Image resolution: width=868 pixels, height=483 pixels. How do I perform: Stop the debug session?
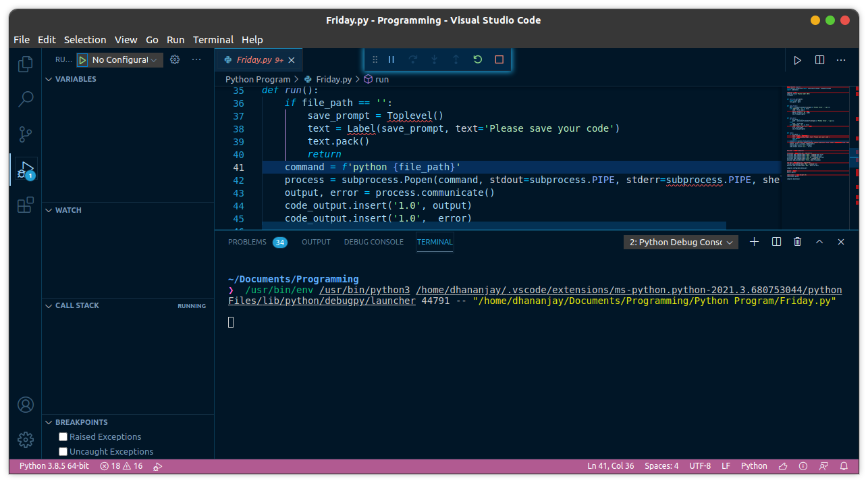tap(499, 59)
